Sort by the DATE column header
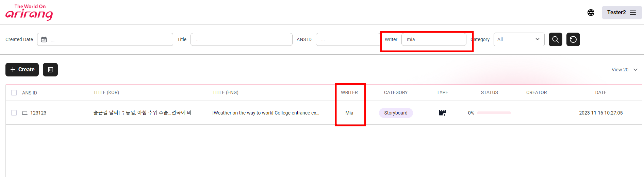 [600, 92]
